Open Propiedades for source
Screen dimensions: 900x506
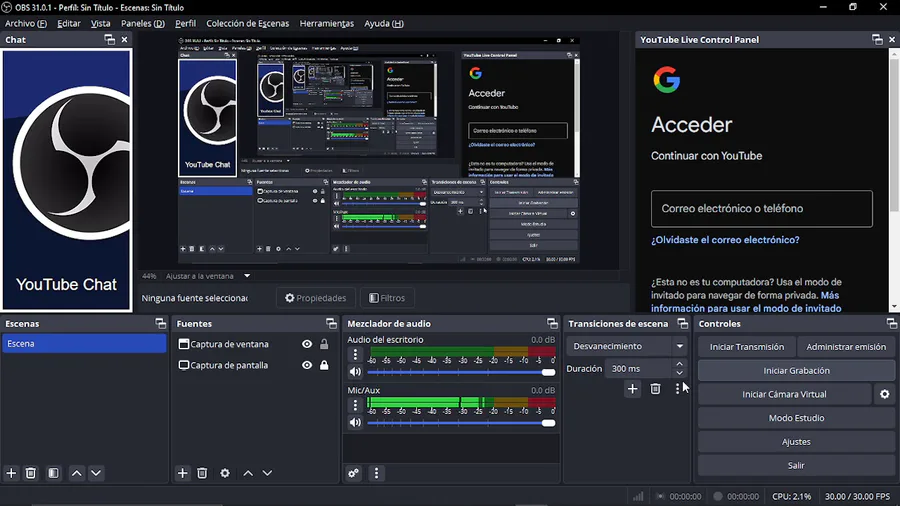tap(316, 298)
